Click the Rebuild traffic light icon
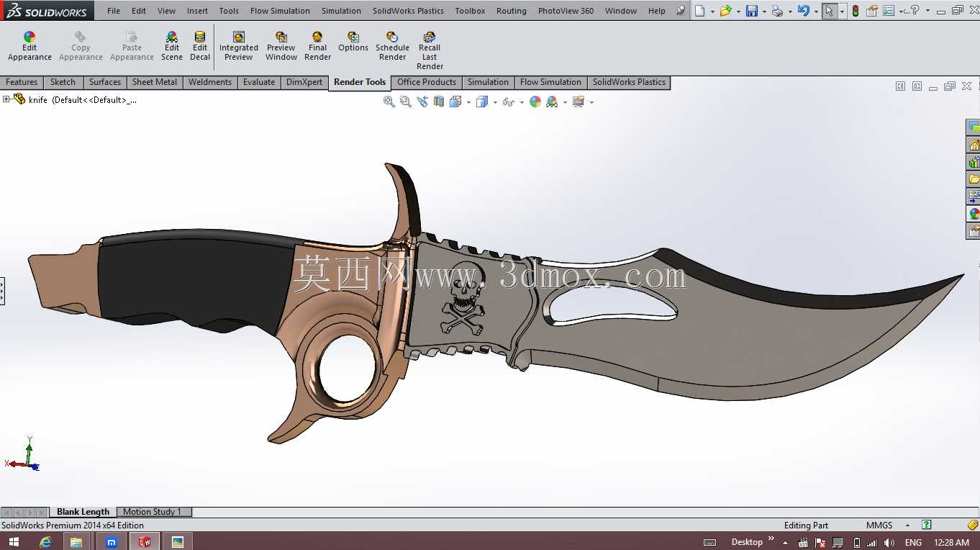The image size is (980, 550). 855,11
